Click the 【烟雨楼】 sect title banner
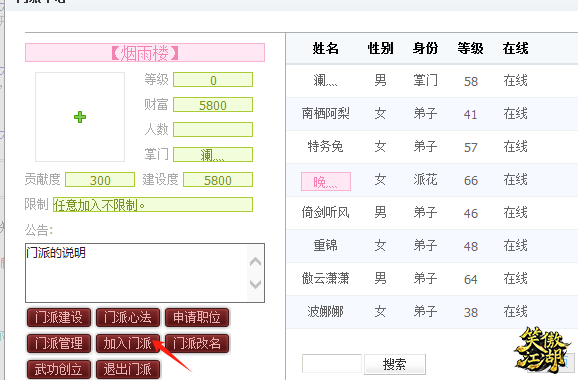 click(x=145, y=53)
